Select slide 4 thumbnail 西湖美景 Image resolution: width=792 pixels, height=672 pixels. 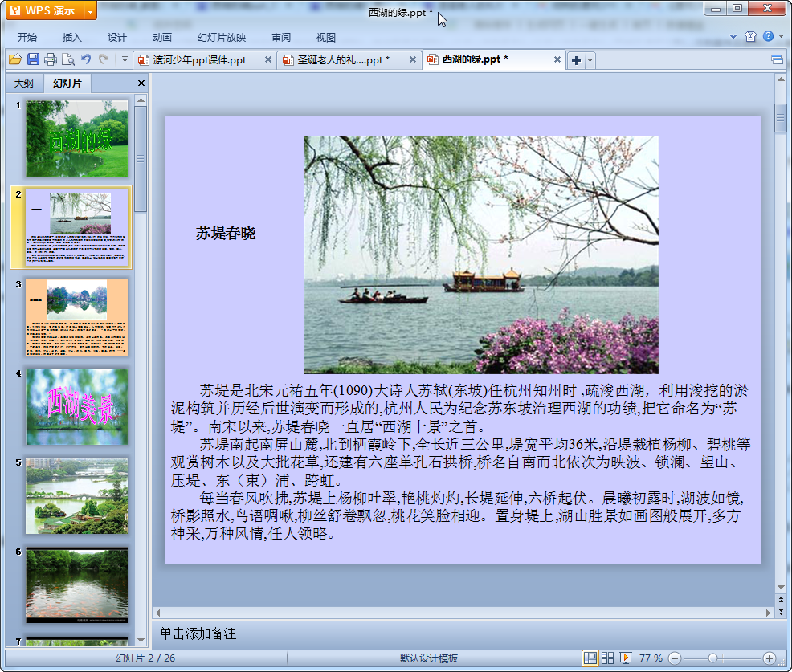pyautogui.click(x=77, y=406)
